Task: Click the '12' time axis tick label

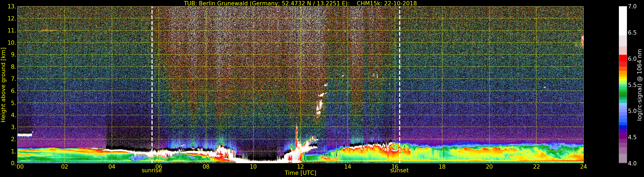Action: coord(300,166)
